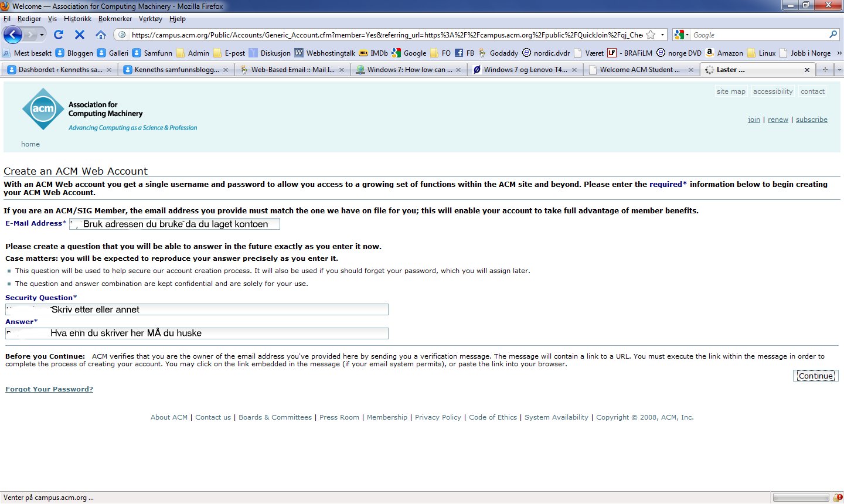The image size is (844, 504).
Task: Click the browser Back arrow button
Action: tap(13, 35)
